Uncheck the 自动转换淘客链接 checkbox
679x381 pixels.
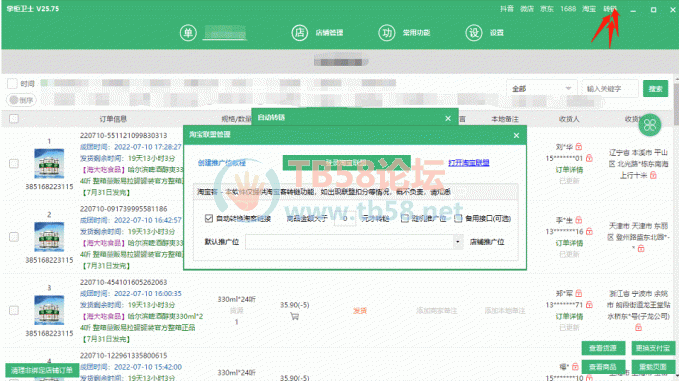coord(209,218)
